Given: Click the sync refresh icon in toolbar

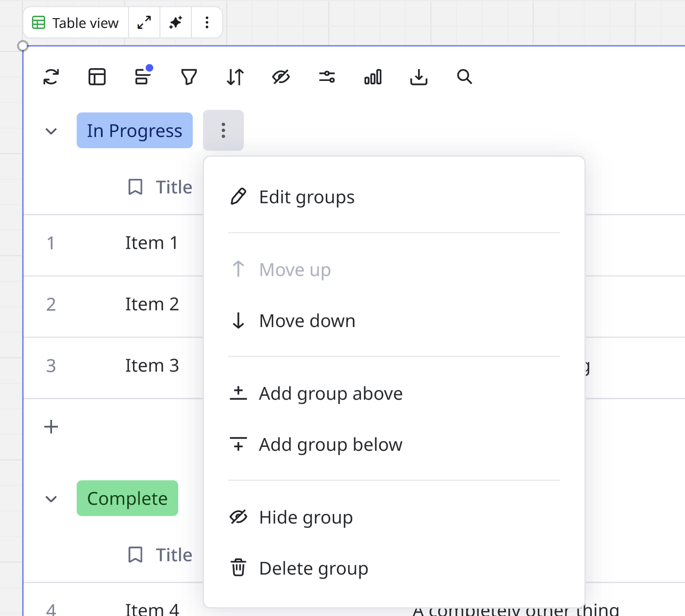Looking at the screenshot, I should 51,77.
